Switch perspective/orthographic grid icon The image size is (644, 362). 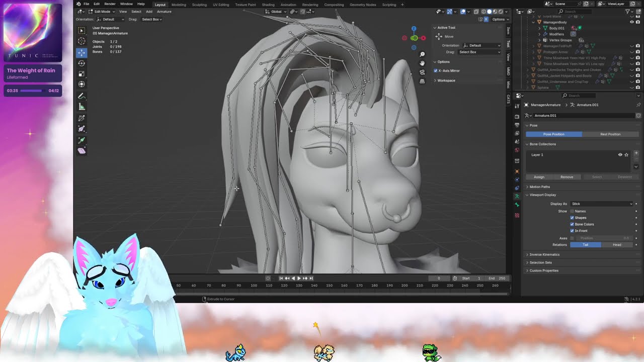tap(422, 81)
